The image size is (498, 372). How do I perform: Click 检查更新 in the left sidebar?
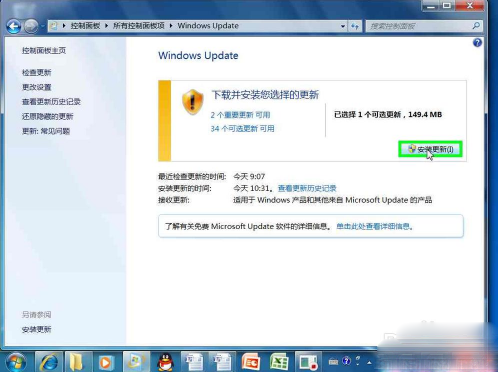37,72
